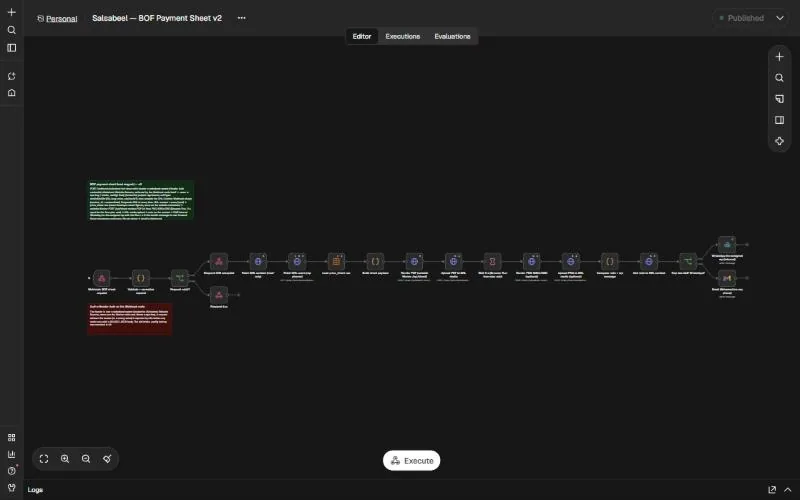This screenshot has height=500, width=800.
Task: Select the WhatsApp send node
Action: coord(727,244)
